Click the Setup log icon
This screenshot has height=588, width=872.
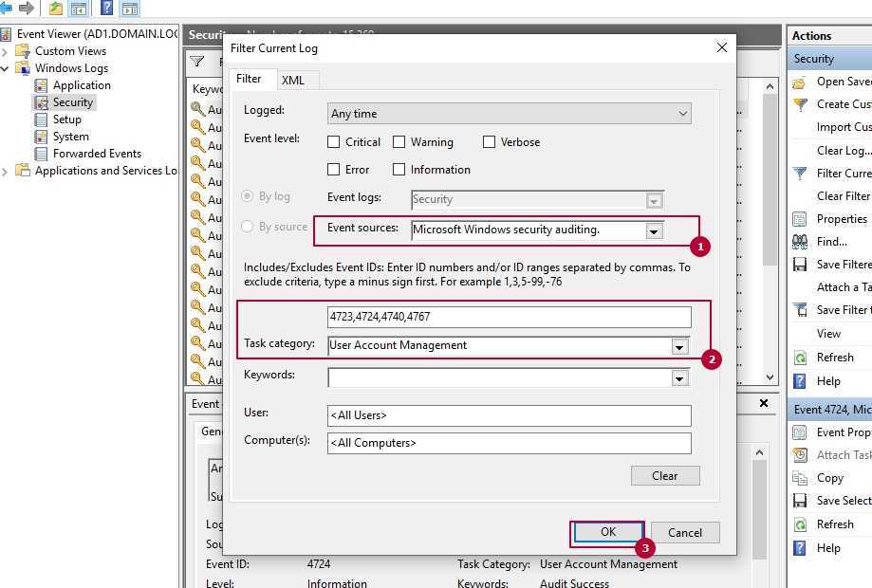click(x=41, y=119)
